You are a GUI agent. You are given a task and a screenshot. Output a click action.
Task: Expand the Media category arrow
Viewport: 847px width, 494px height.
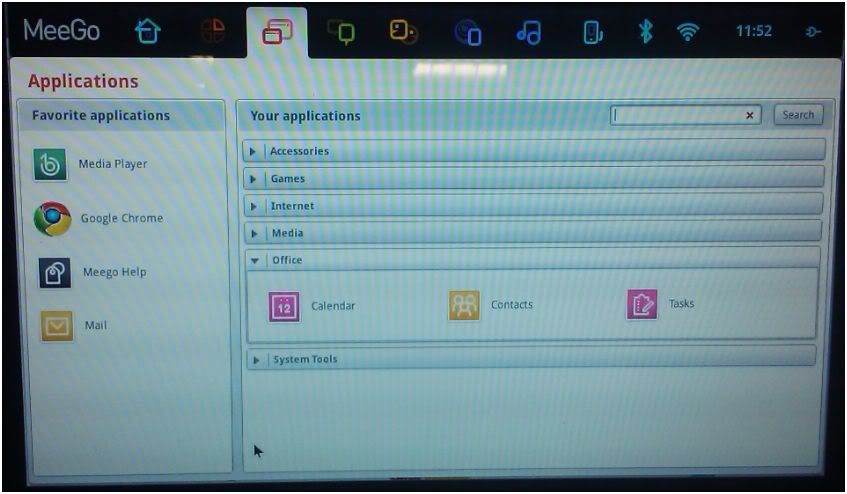254,234
